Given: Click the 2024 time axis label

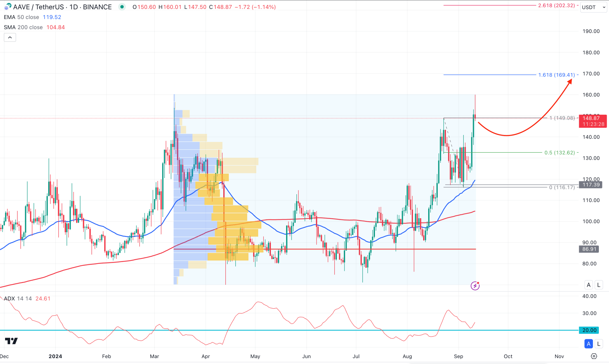Looking at the screenshot, I should tap(55, 356).
